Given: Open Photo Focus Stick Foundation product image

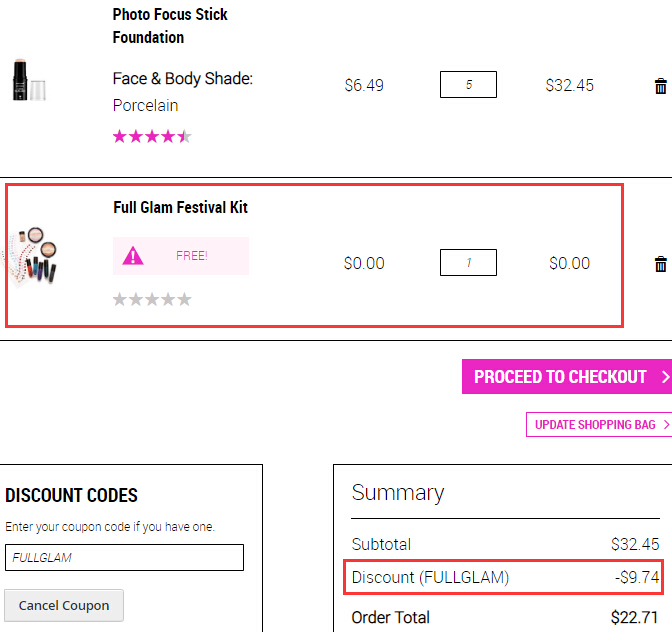Looking at the screenshot, I should tap(29, 80).
